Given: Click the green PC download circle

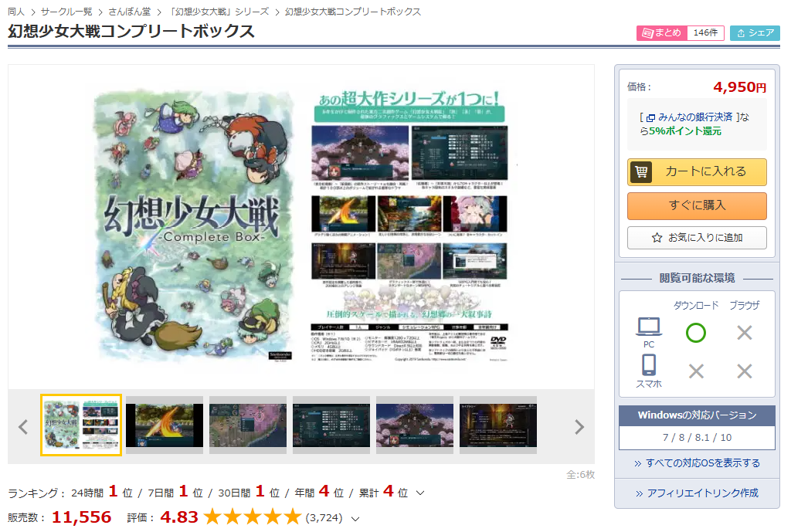Looking at the screenshot, I should pos(696,333).
